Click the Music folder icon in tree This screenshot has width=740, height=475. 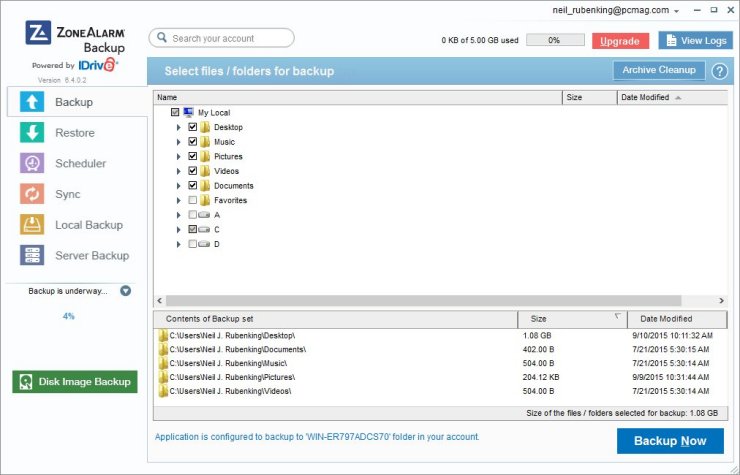pos(205,142)
